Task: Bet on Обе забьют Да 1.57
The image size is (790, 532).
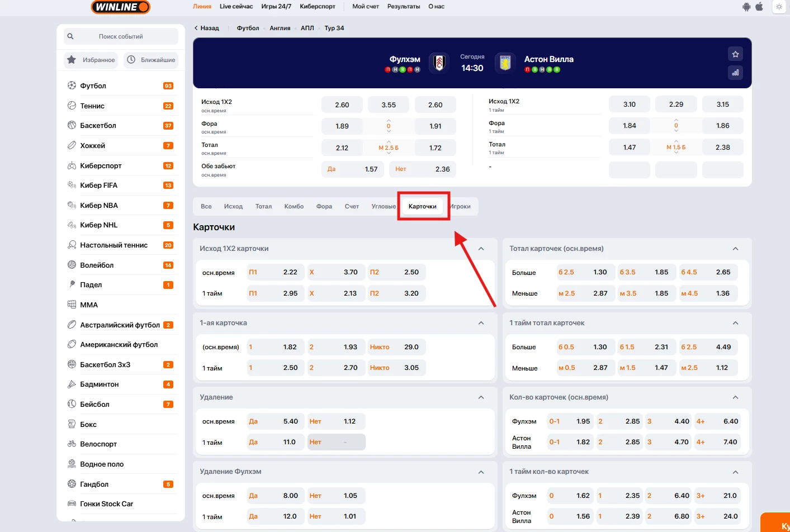Action: coord(353,169)
